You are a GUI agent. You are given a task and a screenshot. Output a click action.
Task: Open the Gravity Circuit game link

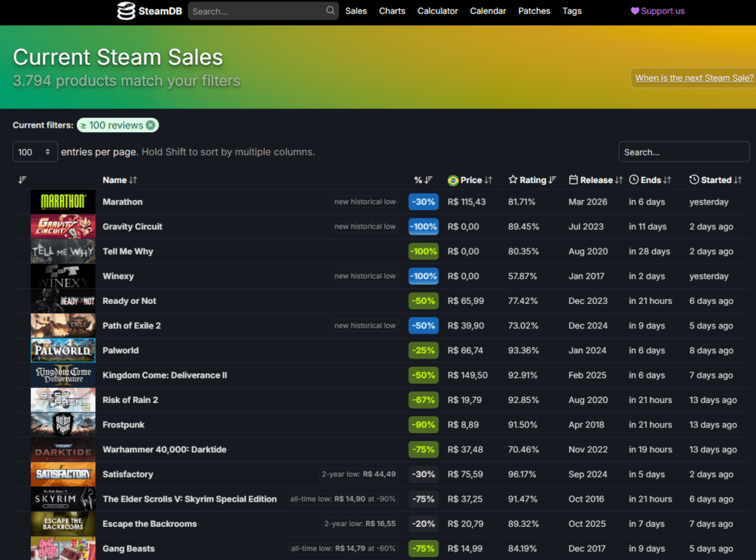(132, 227)
